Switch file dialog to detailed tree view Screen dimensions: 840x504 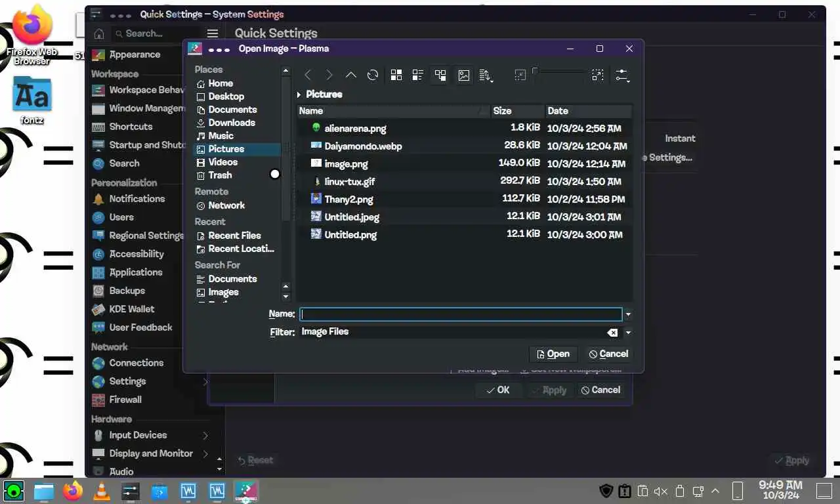pos(440,75)
